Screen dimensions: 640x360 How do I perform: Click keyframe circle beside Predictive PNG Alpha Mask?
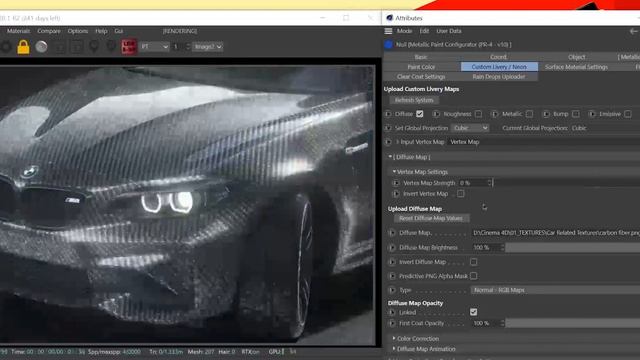[392, 276]
